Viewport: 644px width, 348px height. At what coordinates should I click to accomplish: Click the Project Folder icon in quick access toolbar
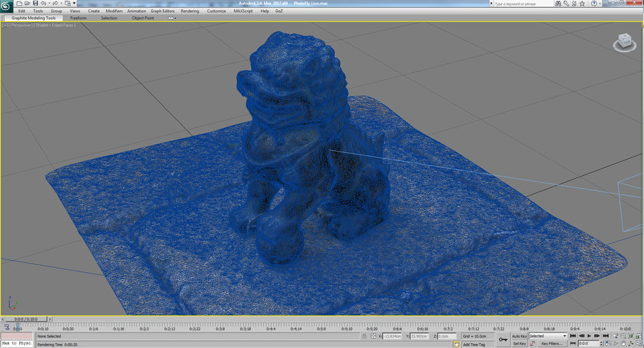tap(68, 3)
